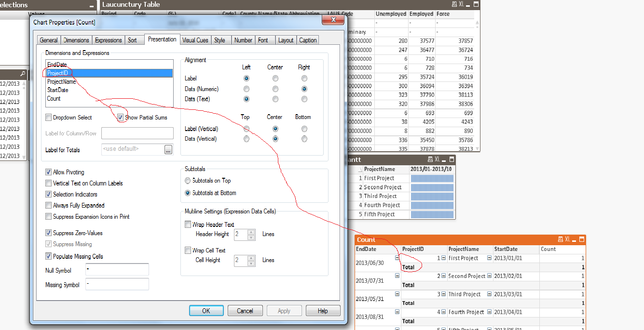Collapse First Project row expander

pos(489,258)
